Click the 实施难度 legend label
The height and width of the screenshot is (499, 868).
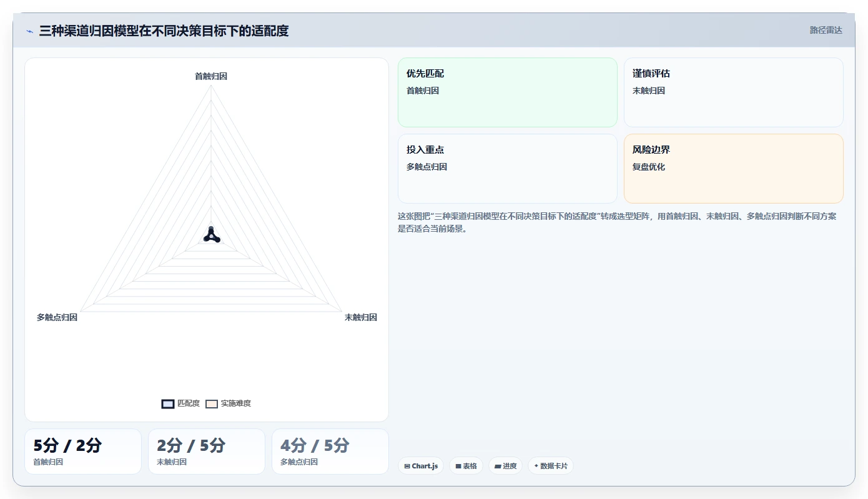click(235, 403)
